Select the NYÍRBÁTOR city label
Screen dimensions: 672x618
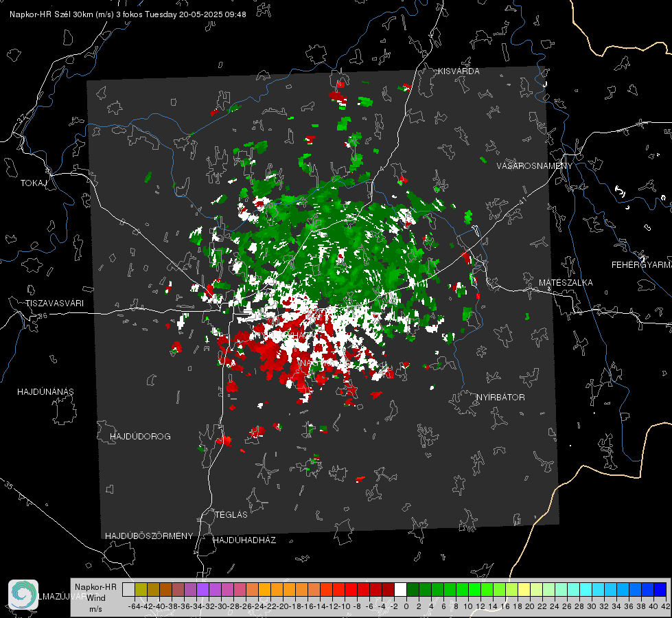pos(500,397)
